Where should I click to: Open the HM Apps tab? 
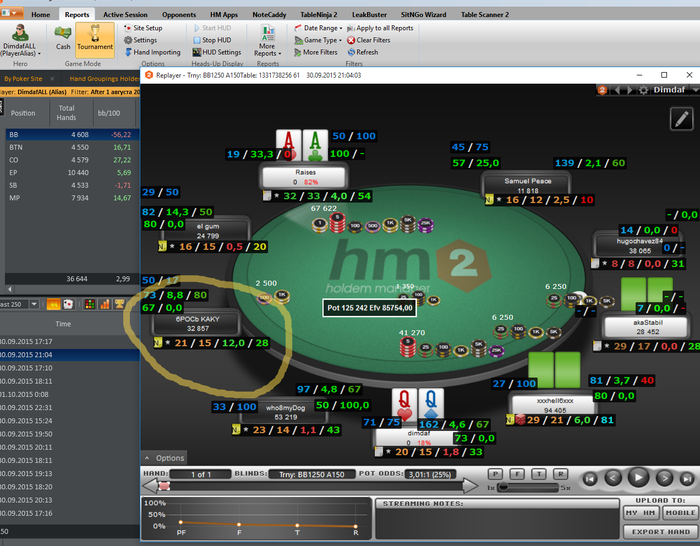tap(224, 15)
